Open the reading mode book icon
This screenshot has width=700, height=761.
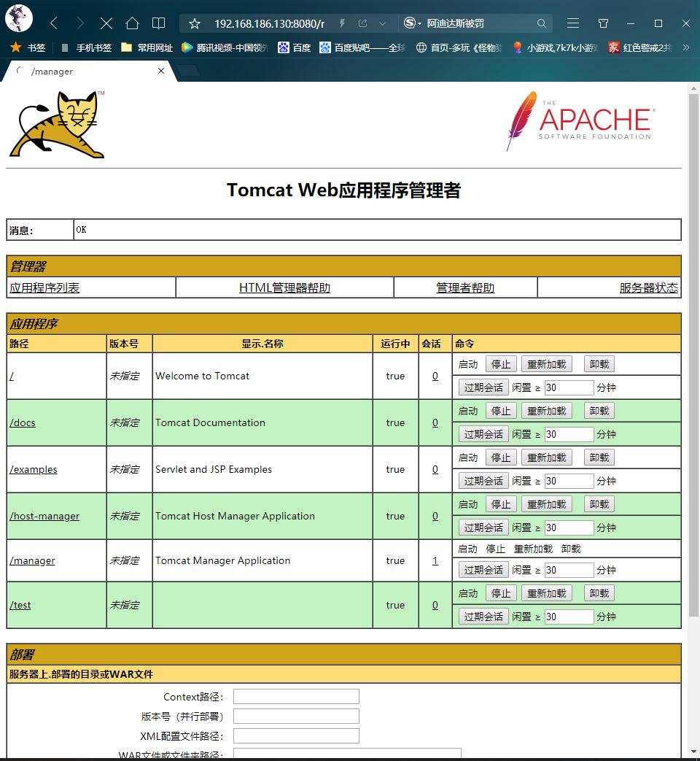coord(158,23)
